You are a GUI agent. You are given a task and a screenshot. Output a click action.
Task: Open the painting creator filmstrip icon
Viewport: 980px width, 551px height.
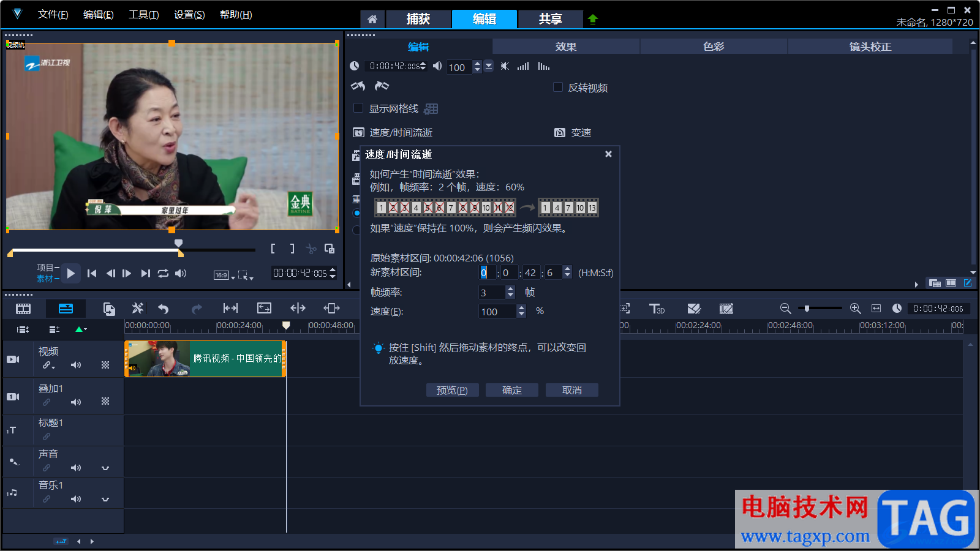point(726,309)
